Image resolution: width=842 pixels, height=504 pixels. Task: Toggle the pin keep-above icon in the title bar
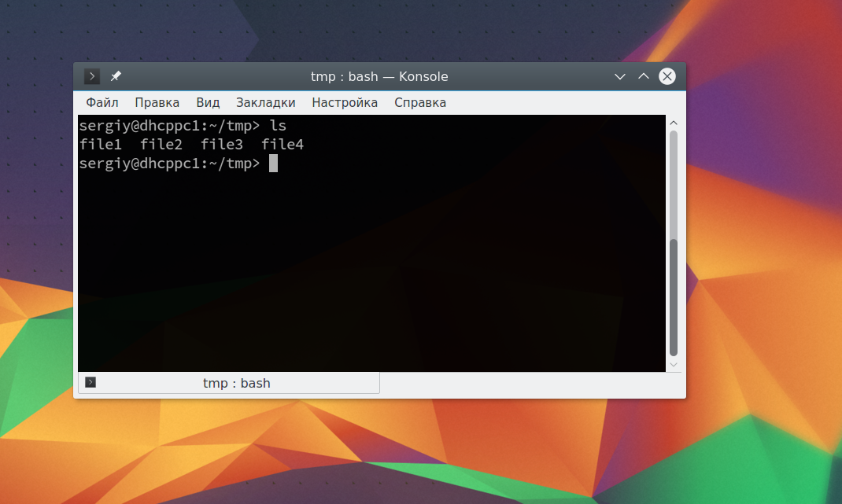point(116,76)
